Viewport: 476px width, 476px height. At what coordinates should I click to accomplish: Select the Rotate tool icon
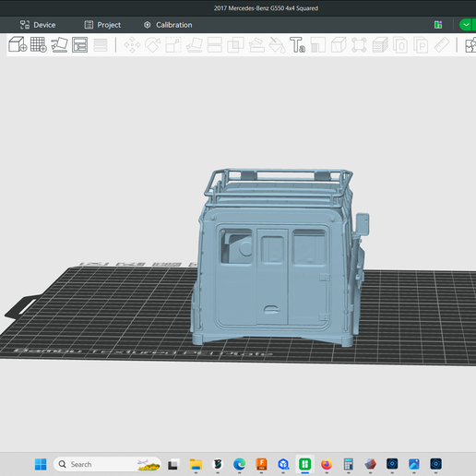[x=153, y=45]
